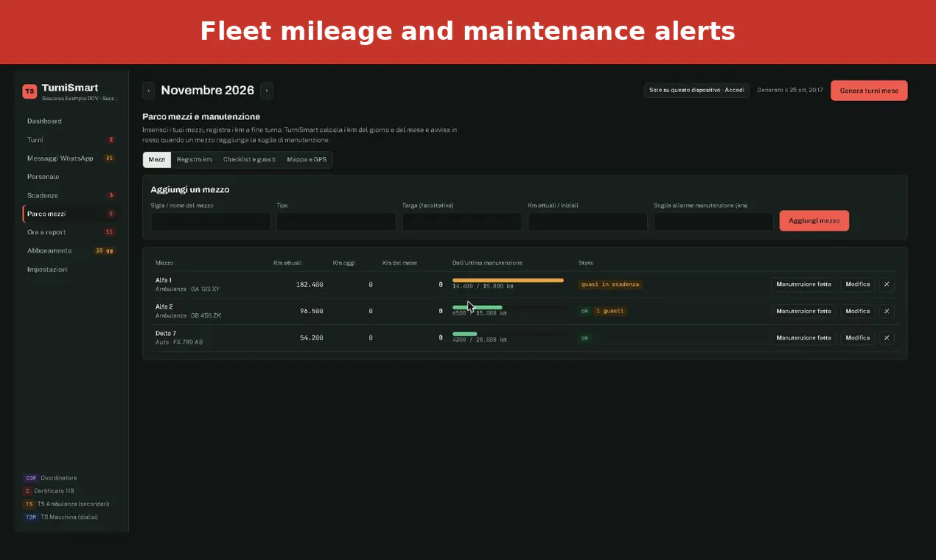This screenshot has width=936, height=560.
Task: Navigate to Personale
Action: pyautogui.click(x=70, y=177)
